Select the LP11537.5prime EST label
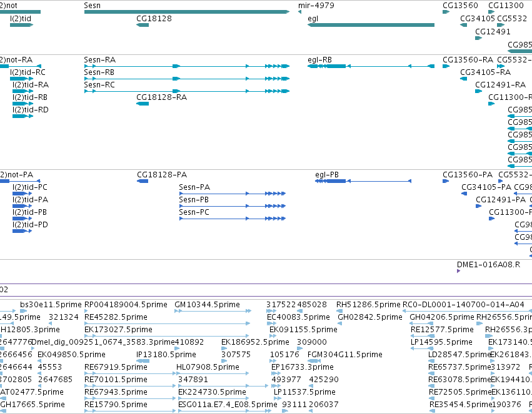 304,392
